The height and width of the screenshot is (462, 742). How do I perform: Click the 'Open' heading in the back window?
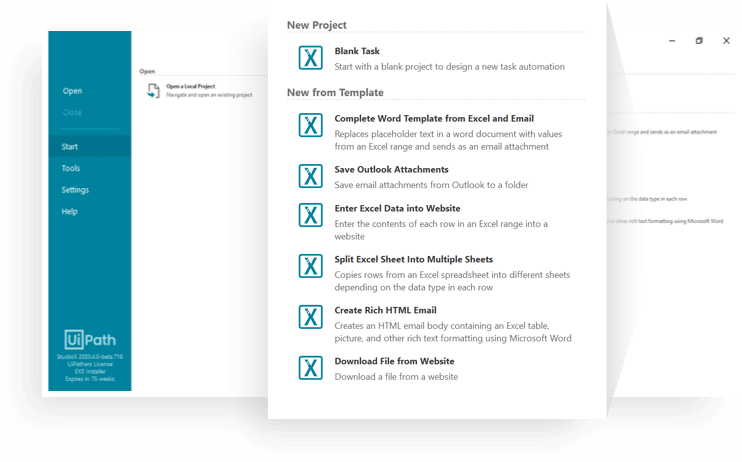coord(147,71)
